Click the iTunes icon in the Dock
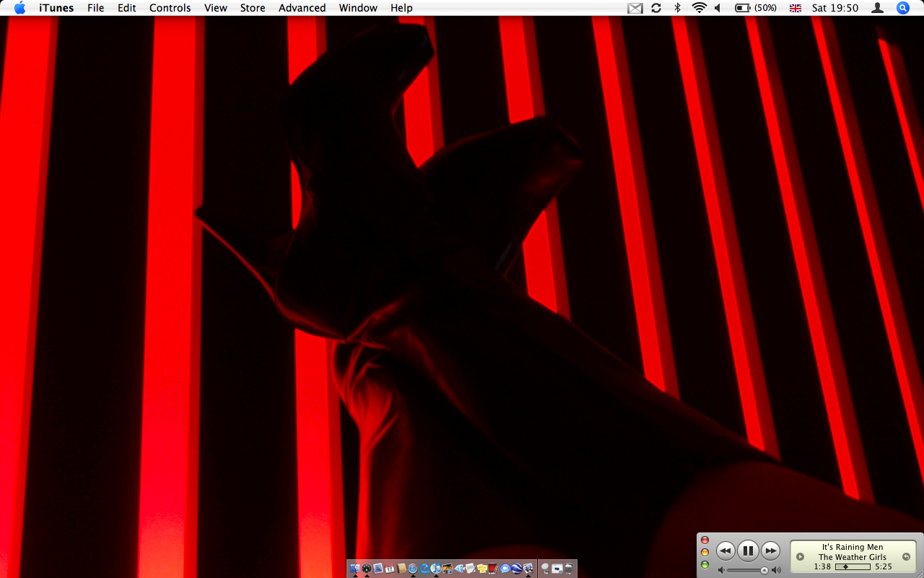The width and height of the screenshot is (924, 578). coord(436,569)
